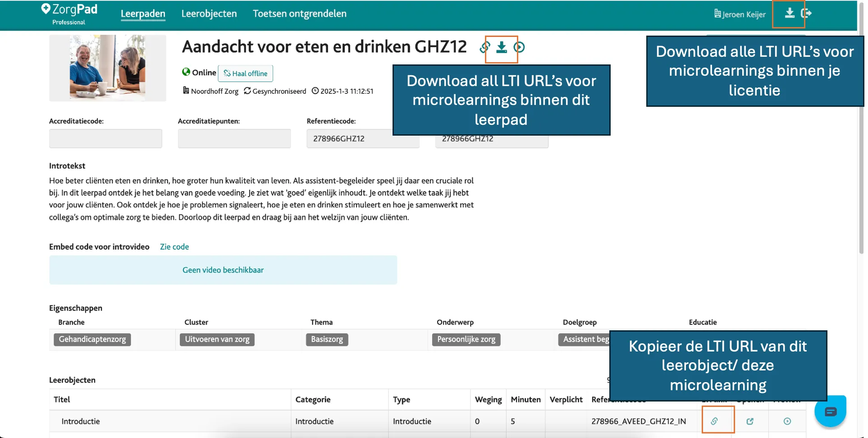This screenshot has width=868, height=438.
Task: Click the Verplicht column header
Action: (x=566, y=400)
